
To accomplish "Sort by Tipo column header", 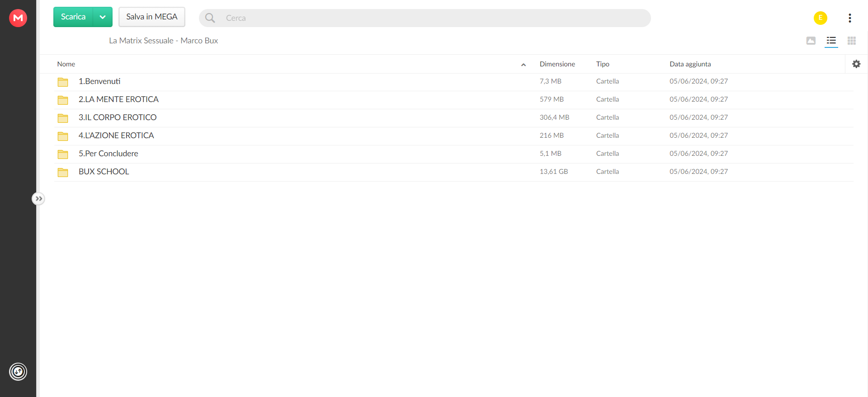I will [603, 64].
